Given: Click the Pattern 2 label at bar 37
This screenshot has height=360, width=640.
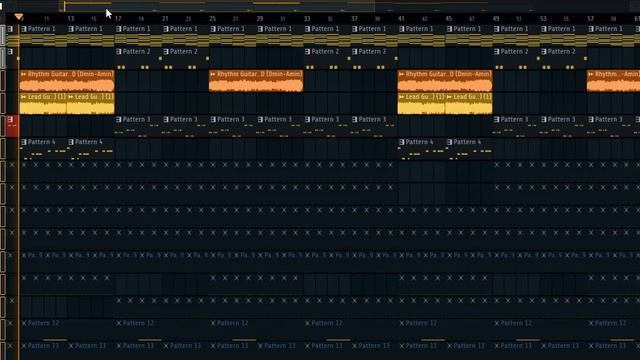Looking at the screenshot, I should coord(373,52).
